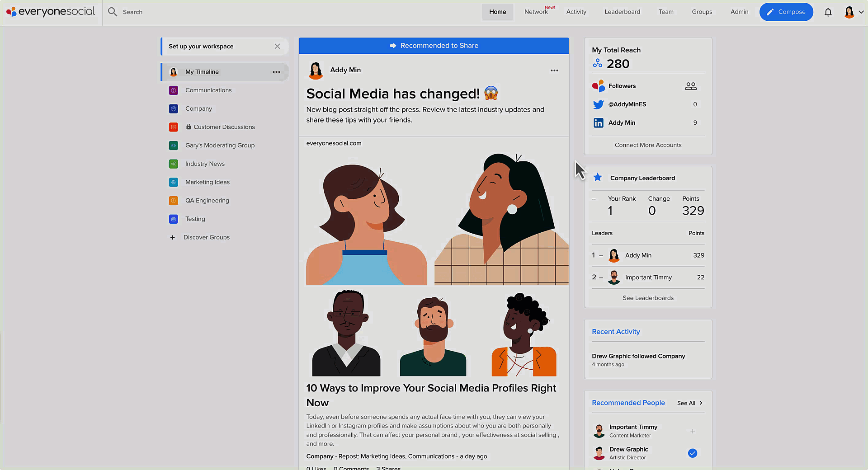Open My Timeline options menu

click(x=276, y=72)
